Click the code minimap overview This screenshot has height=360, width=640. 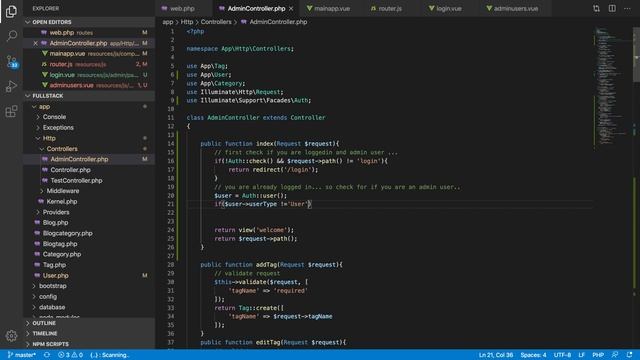[x=612, y=86]
